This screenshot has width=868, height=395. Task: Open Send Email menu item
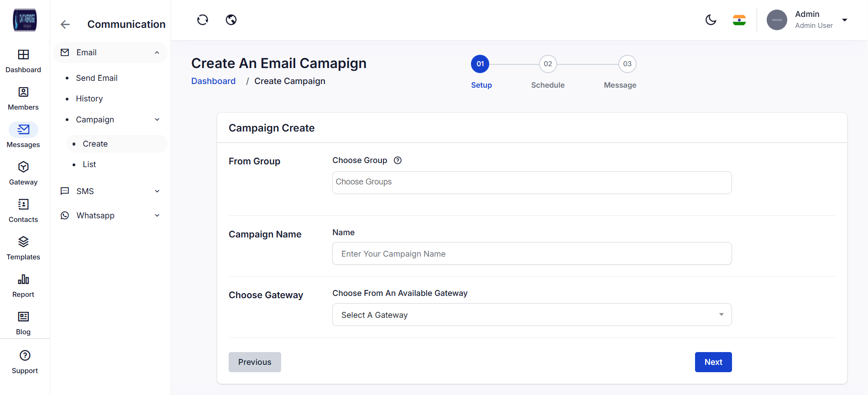click(x=97, y=78)
